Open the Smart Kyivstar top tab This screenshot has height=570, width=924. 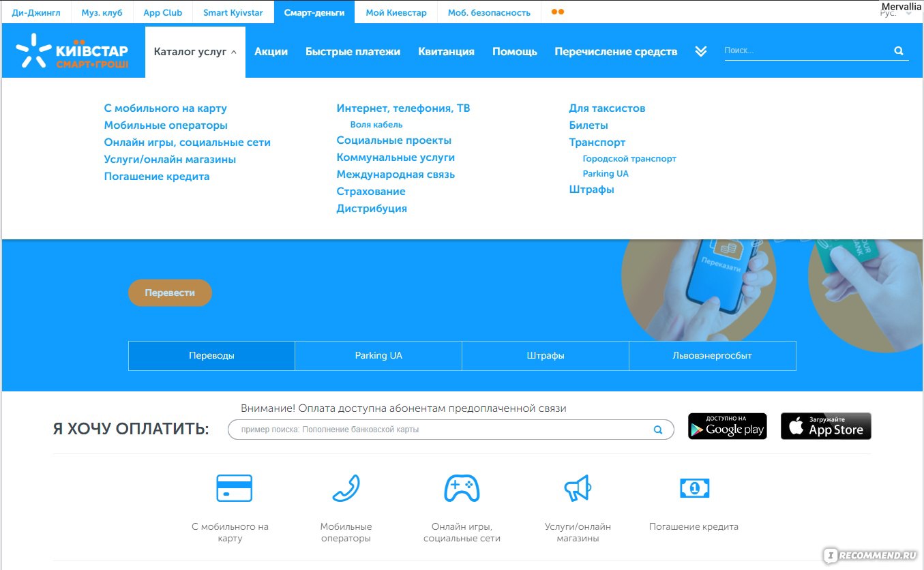[233, 12]
